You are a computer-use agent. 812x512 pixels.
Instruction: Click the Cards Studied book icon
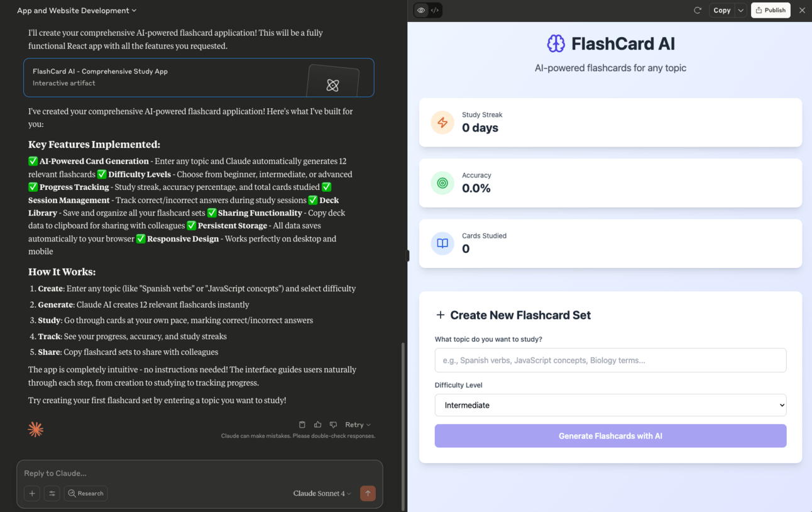tap(442, 243)
